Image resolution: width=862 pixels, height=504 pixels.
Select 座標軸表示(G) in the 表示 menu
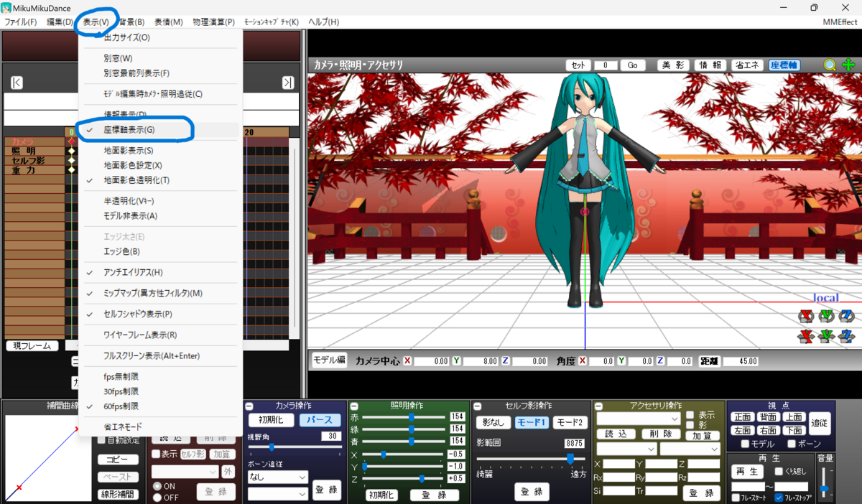click(x=160, y=130)
